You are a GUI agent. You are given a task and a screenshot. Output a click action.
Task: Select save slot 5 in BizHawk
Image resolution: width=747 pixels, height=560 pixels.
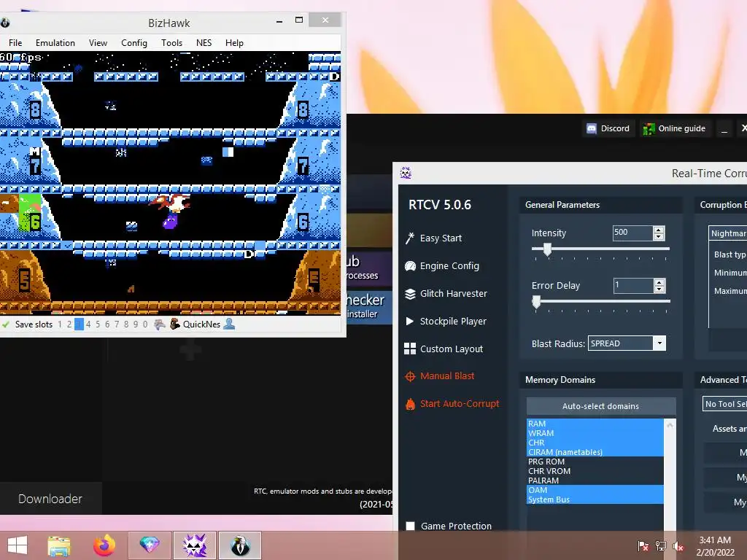[98, 324]
